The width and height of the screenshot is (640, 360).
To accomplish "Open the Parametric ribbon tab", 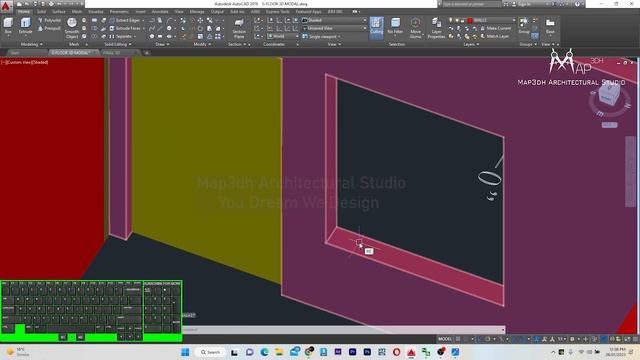I will pos(119,11).
